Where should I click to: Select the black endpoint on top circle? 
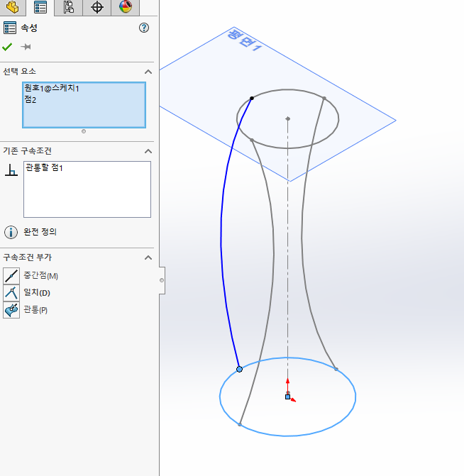pos(252,99)
